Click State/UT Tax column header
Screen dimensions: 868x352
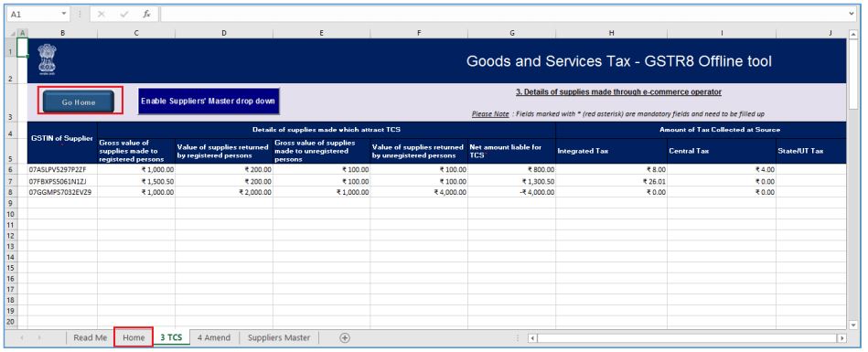click(x=811, y=151)
